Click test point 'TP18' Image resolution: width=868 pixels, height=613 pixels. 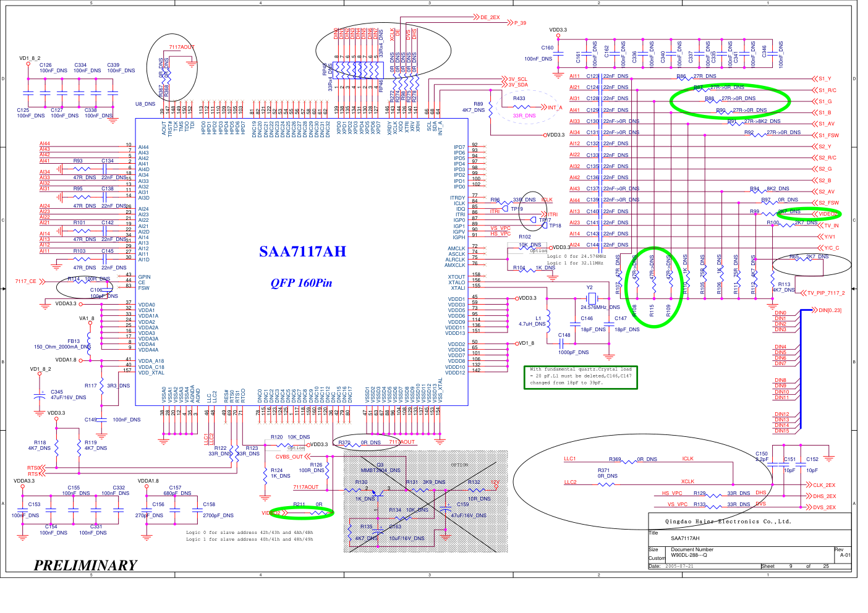tap(555, 226)
